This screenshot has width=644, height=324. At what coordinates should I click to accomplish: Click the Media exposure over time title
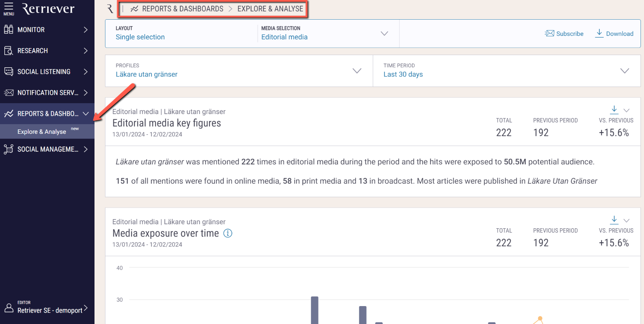pos(165,233)
